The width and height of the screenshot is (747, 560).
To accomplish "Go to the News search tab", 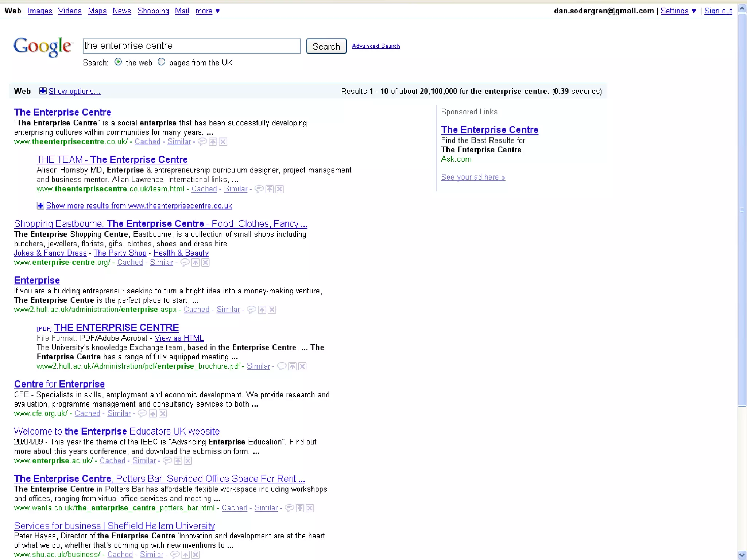I will [121, 11].
